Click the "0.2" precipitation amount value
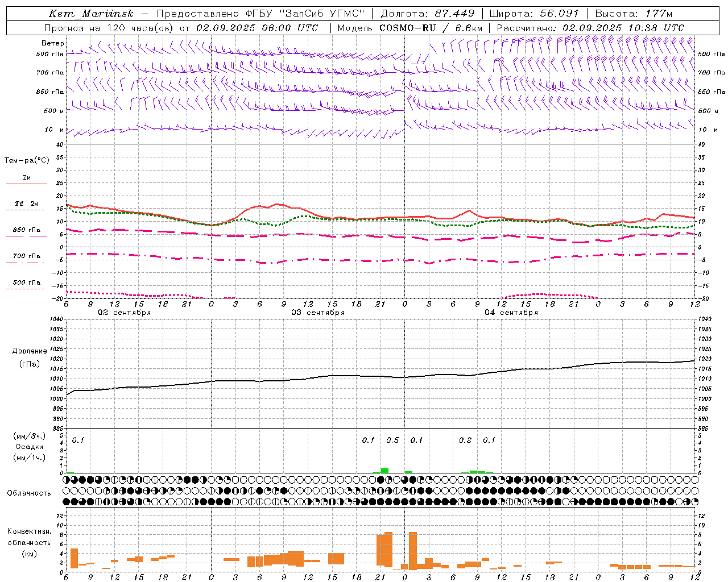Viewport: 728px width, 582px height. click(x=465, y=440)
